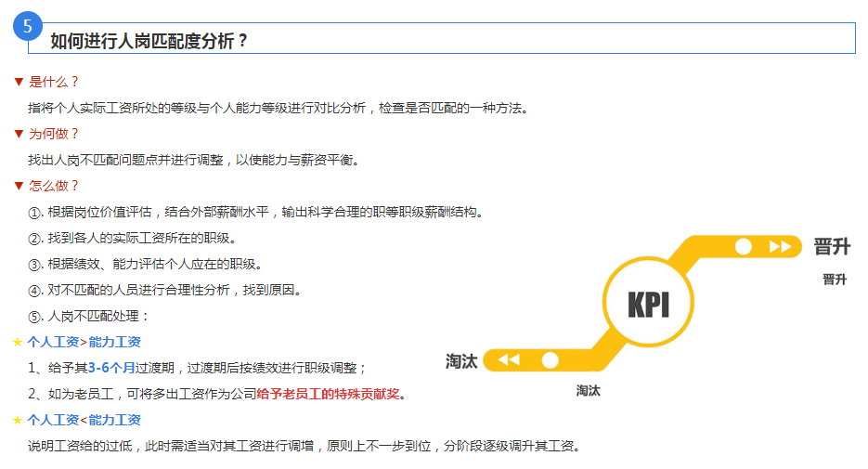The height and width of the screenshot is (469, 868).
Task: Click the blue circle numbered 5
Action: (x=28, y=26)
